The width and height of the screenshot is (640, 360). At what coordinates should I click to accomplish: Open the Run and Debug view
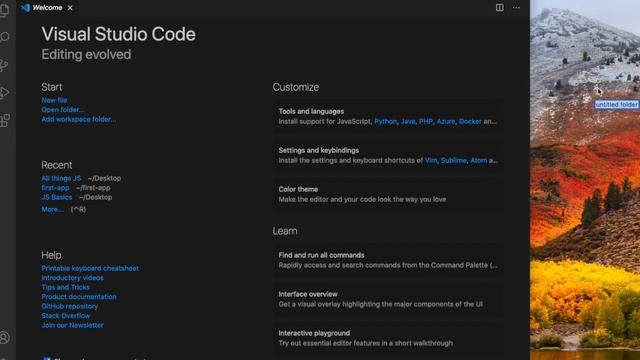pyautogui.click(x=4, y=93)
